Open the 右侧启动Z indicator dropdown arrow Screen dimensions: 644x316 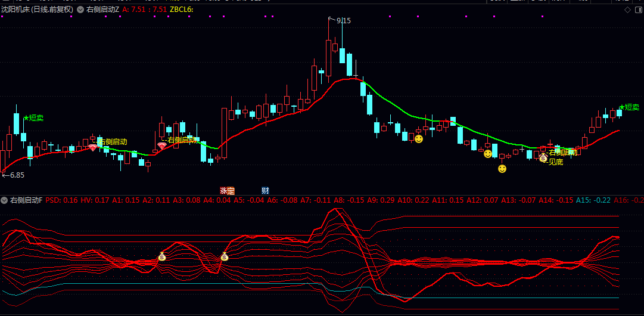[x=80, y=10]
